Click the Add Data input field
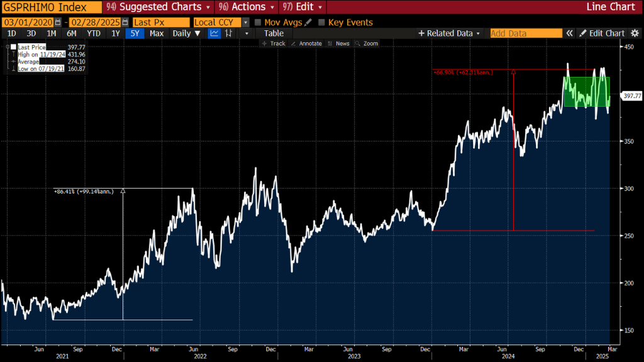The width and height of the screenshot is (644, 362). tap(526, 34)
